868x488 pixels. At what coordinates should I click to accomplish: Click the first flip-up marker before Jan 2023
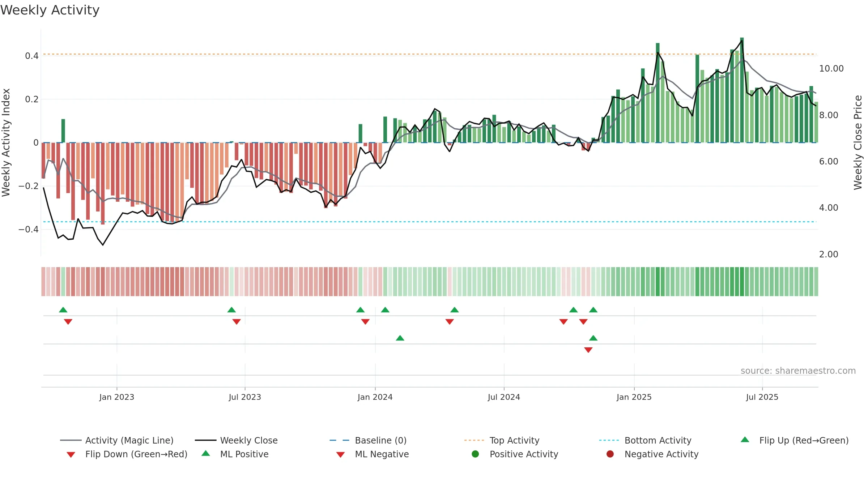pos(63,310)
